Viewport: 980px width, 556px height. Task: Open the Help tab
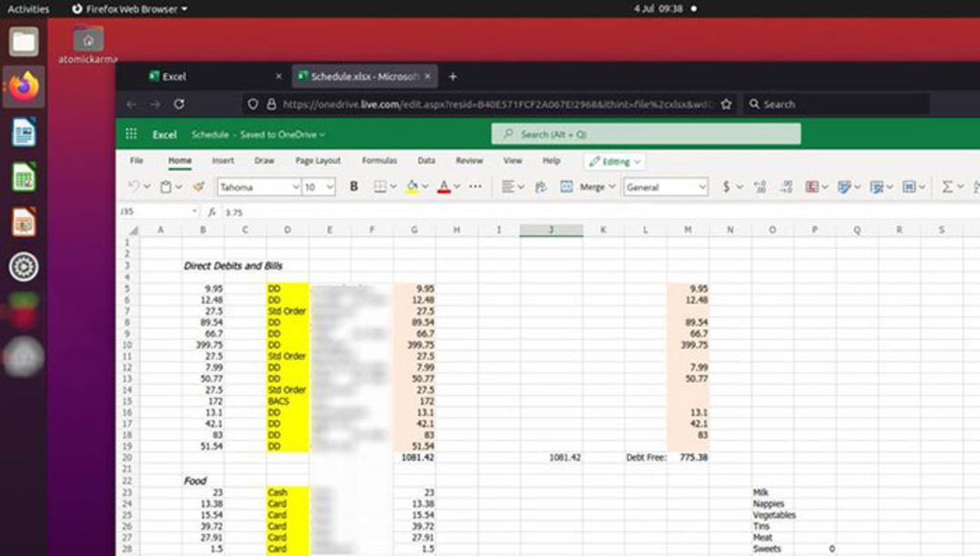pos(552,161)
